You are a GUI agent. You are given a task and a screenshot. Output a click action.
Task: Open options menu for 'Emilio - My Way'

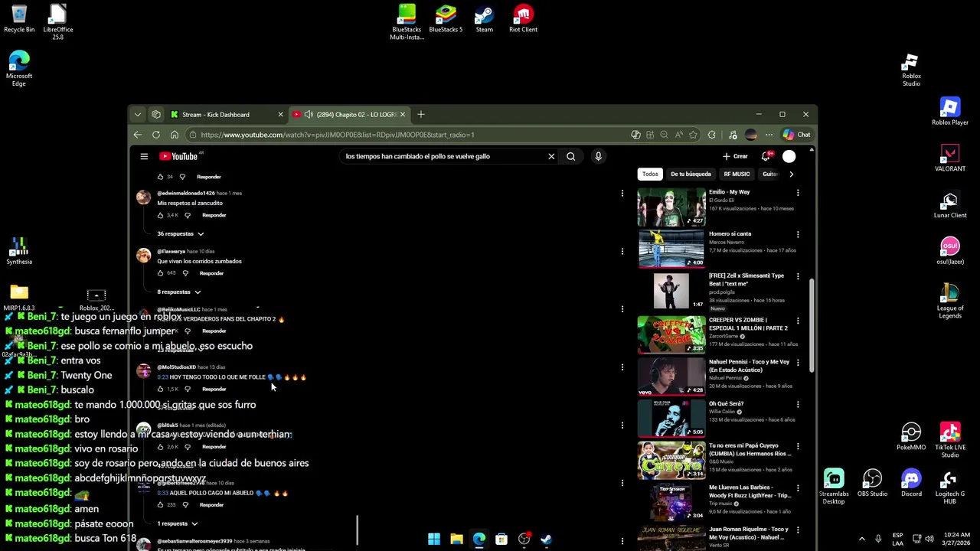coord(798,194)
